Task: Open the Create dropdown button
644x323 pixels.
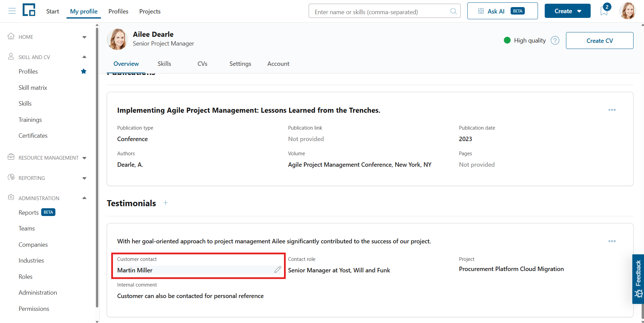Action: [567, 11]
